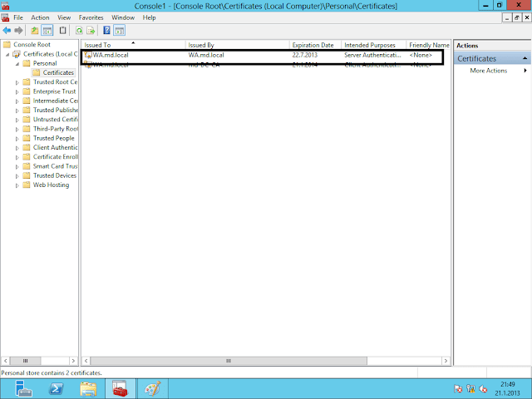This screenshot has height=399, width=532.
Task: Collapse the Certificates section in Actions pane
Action: [x=525, y=59]
